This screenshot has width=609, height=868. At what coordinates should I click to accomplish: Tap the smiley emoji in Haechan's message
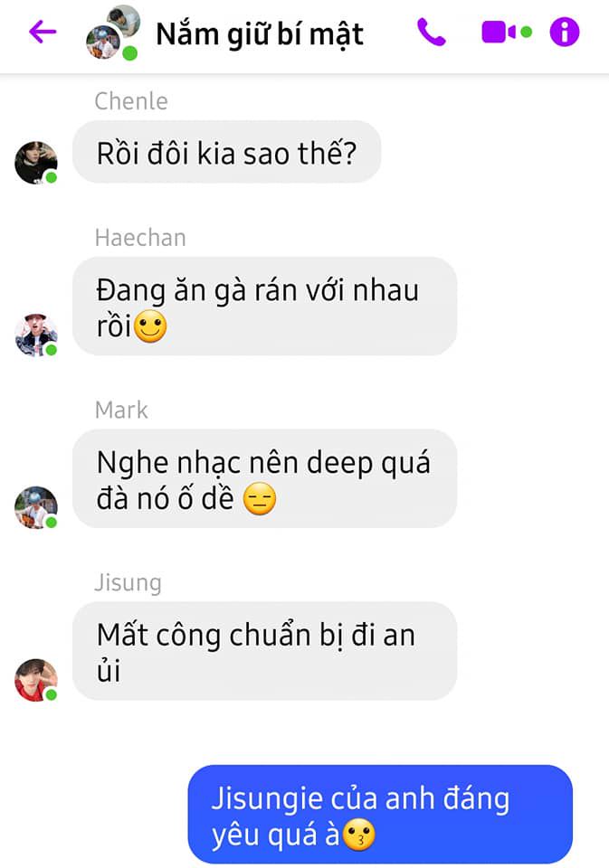point(150,326)
